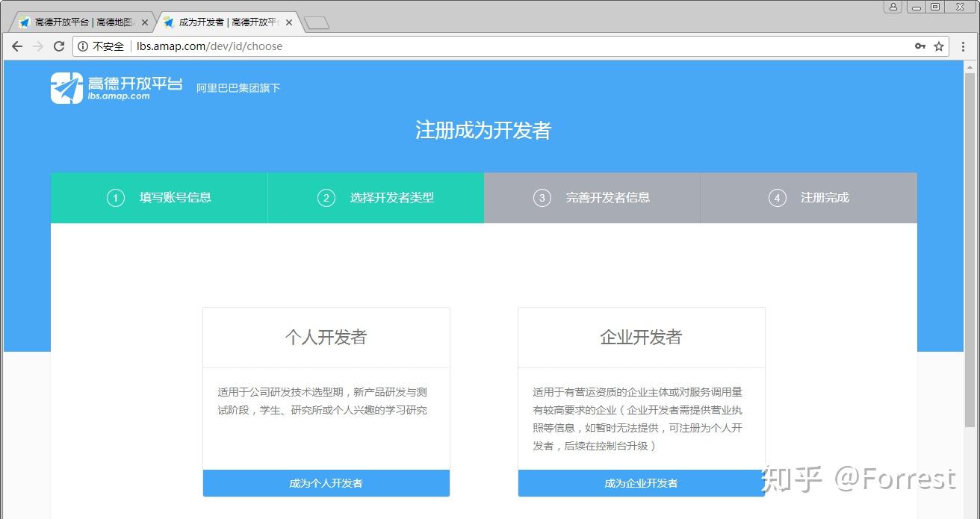Image resolution: width=980 pixels, height=519 pixels.
Task: Click the 注册成为开发者 page title
Action: 483,131
